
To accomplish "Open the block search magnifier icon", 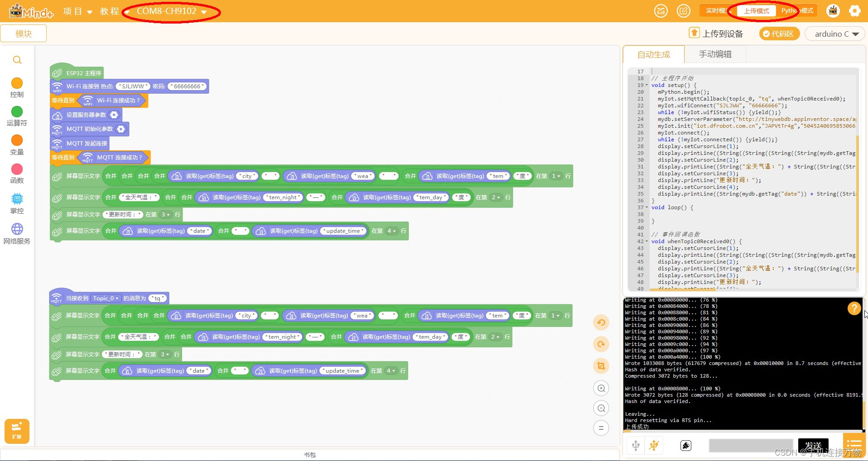I will 17,60.
